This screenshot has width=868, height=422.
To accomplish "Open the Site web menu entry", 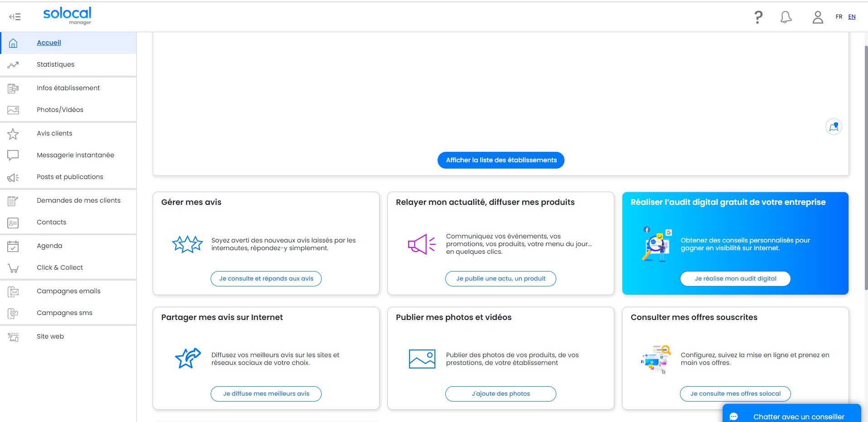I will [50, 336].
